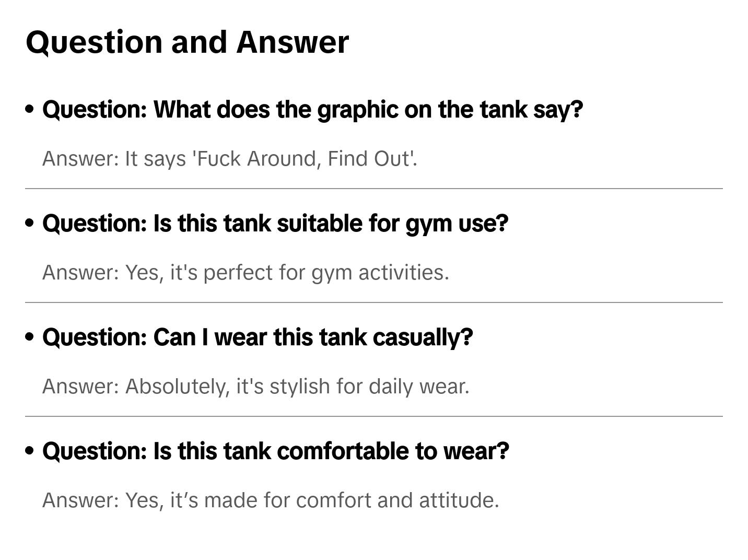The image size is (748, 560).
Task: Select the question about tank comfort
Action: [x=275, y=451]
